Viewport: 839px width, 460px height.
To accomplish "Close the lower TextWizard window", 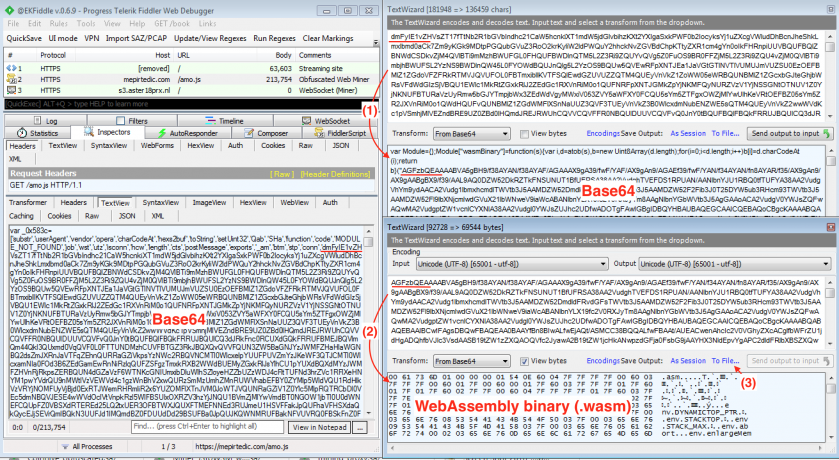I will click(831, 227).
